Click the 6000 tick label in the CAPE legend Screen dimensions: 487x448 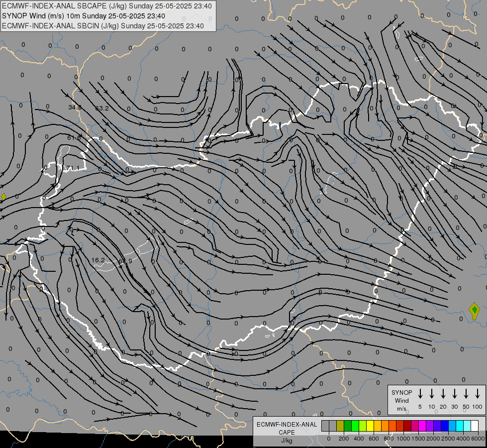pyautogui.click(x=478, y=439)
